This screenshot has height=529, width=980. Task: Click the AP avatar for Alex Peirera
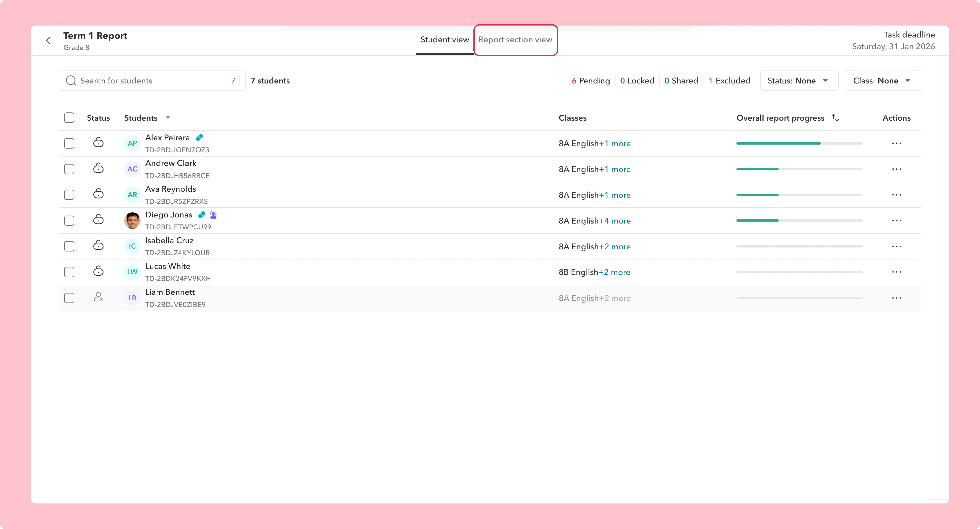point(132,143)
